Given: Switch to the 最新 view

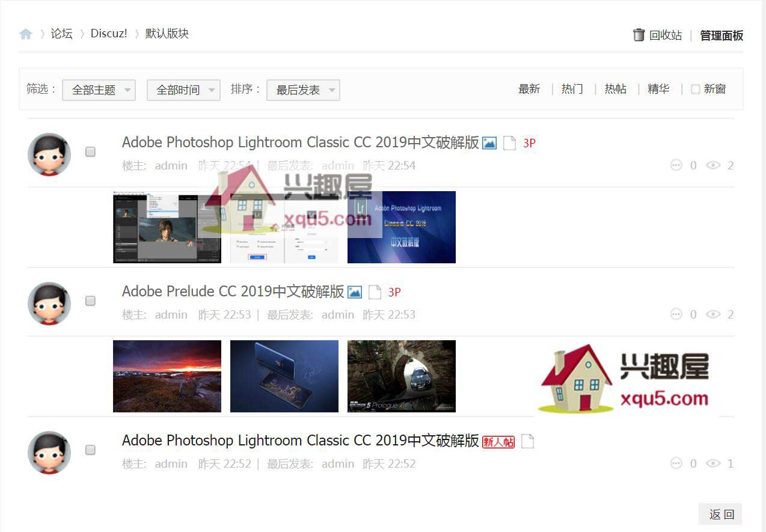Looking at the screenshot, I should (529, 89).
